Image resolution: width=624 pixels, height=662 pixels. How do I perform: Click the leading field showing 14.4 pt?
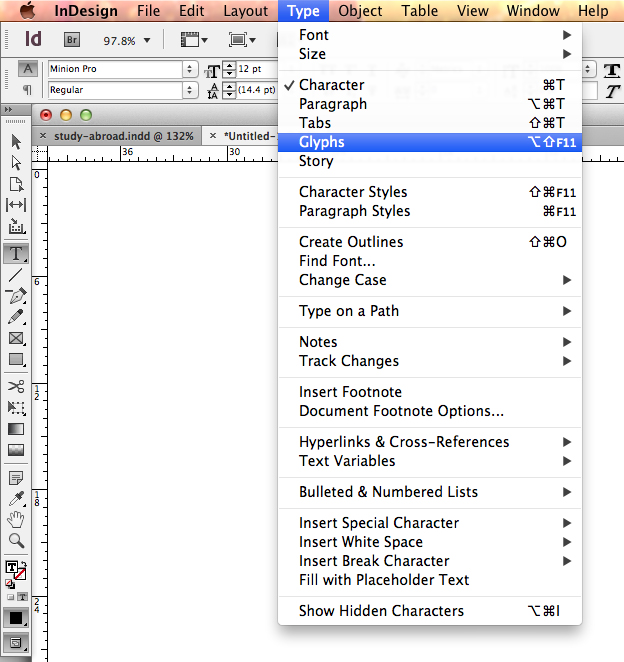[x=256, y=90]
